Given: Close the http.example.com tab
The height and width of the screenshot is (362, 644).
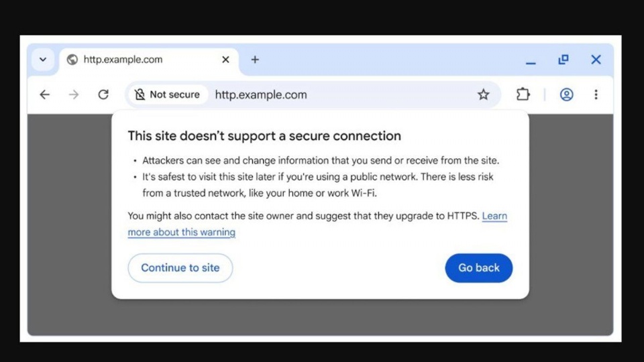Looking at the screenshot, I should click(x=225, y=60).
